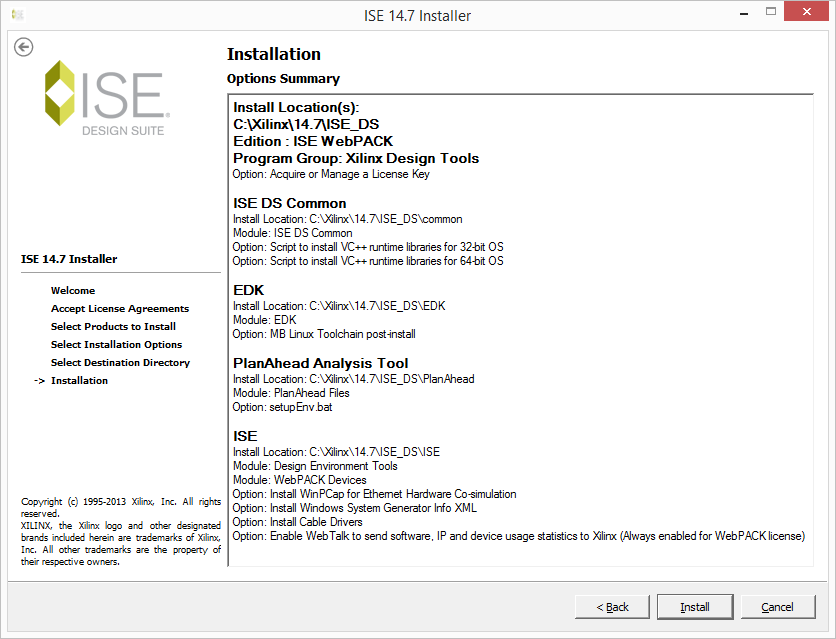Click the installer title bar icon
This screenshot has width=836, height=639.
[x=18, y=15]
